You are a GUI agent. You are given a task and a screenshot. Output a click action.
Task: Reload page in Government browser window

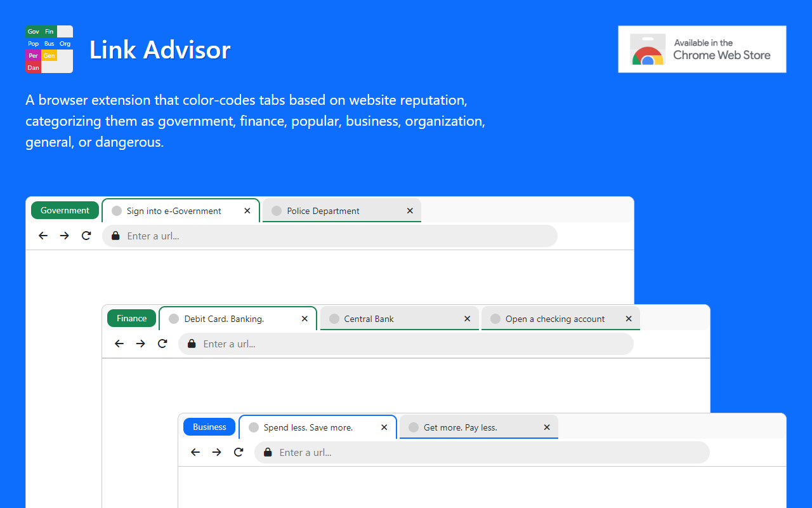point(86,236)
